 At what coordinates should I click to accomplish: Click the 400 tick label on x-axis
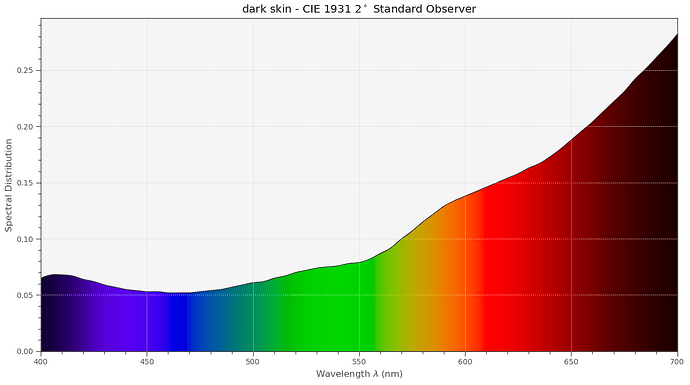pyautogui.click(x=41, y=362)
